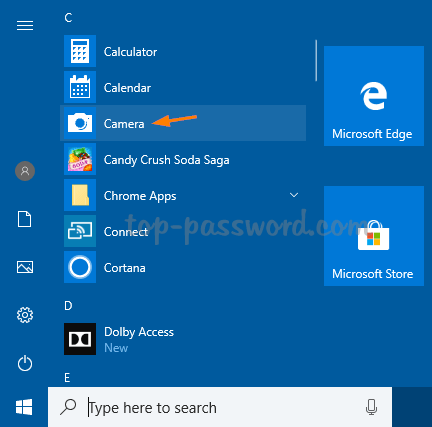This screenshot has width=432, height=427.
Task: Open the Microsoft Store tile
Action: [374, 236]
